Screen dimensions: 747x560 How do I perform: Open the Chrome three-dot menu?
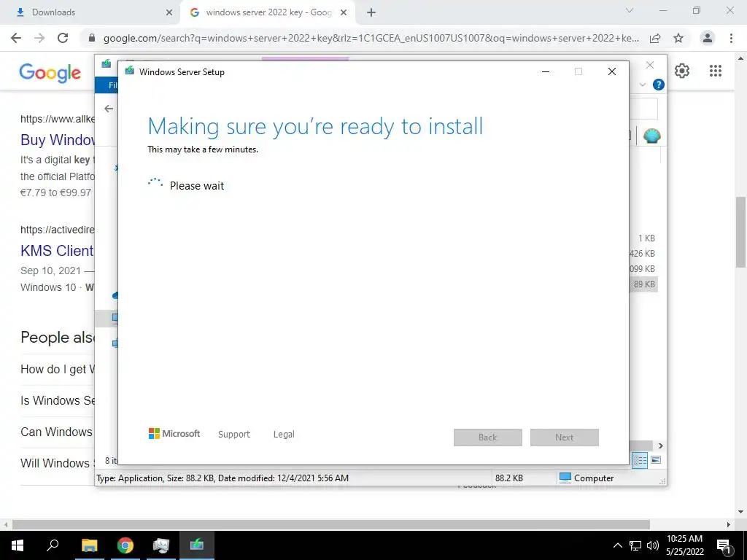(731, 38)
